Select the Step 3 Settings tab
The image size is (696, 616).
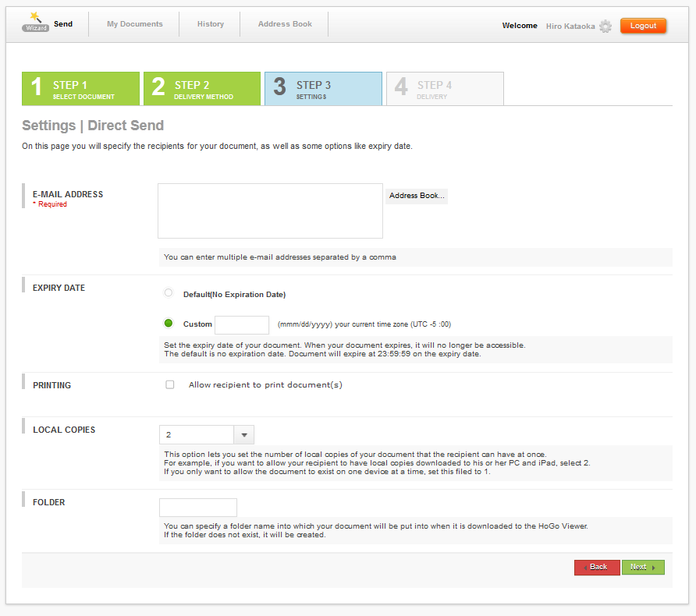point(323,89)
